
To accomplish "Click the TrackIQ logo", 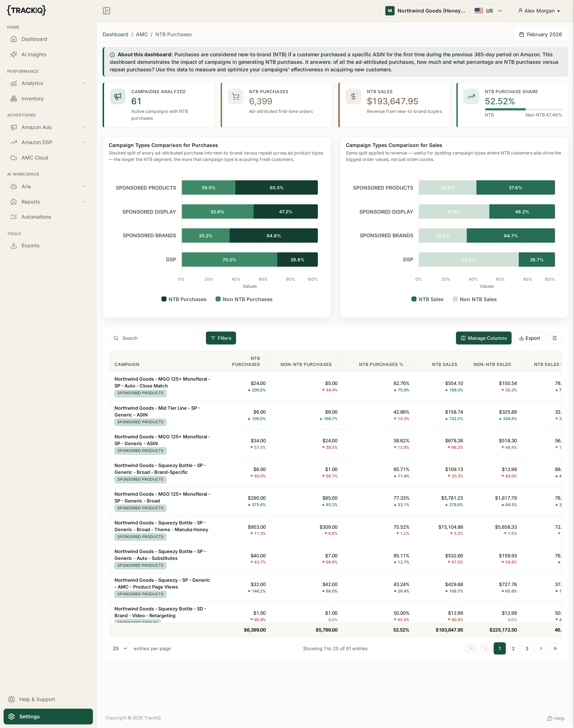I will click(x=26, y=10).
